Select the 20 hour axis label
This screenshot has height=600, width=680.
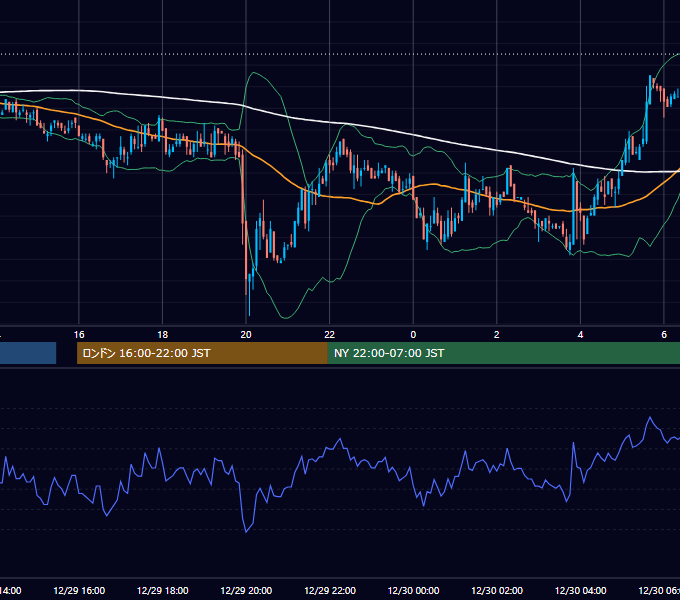(246, 335)
